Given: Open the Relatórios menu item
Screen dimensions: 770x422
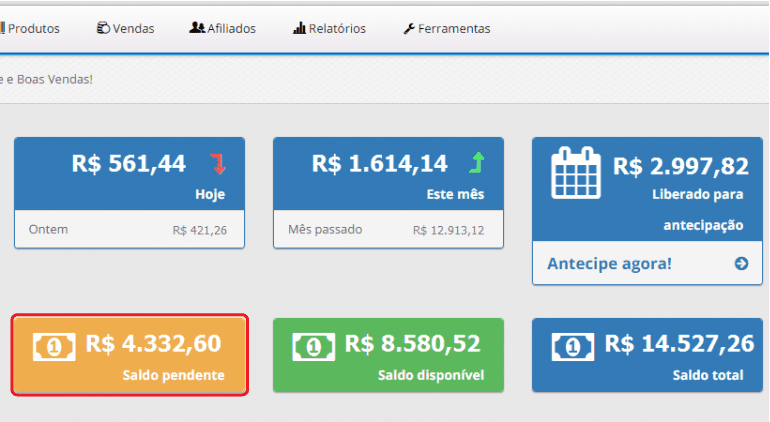Looking at the screenshot, I should (x=330, y=28).
